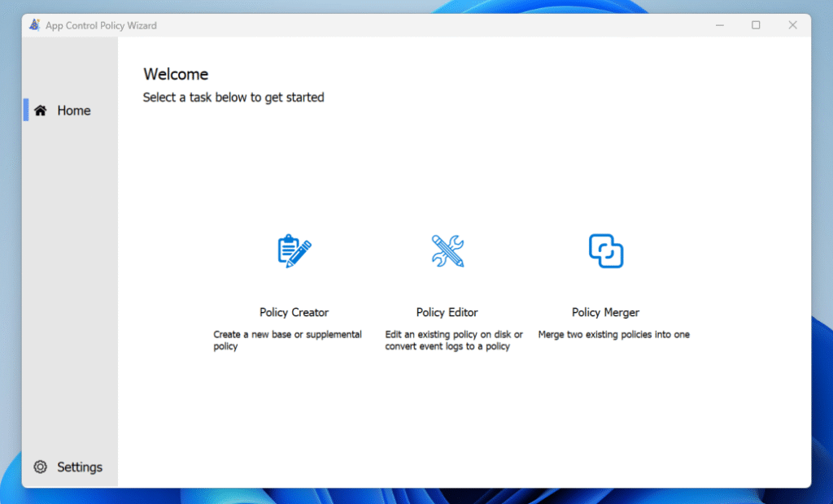Click the Home house icon in sidebar

coord(40,111)
